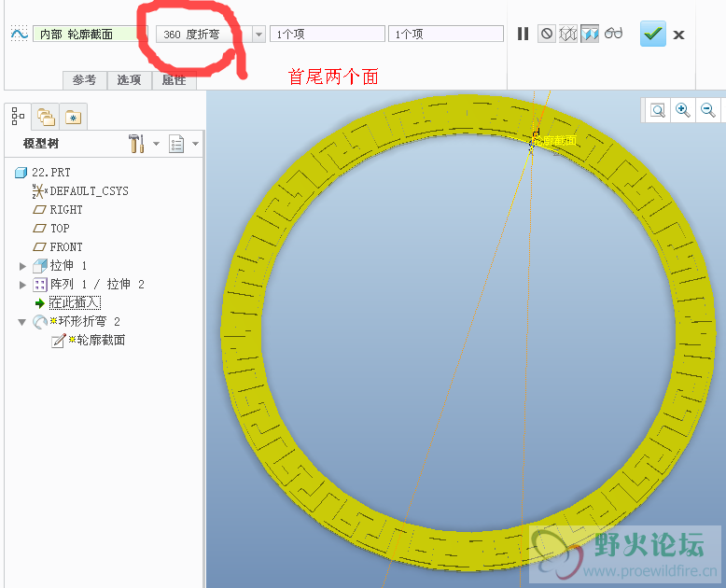
Task: Collapse the 环形折弯 2 node
Action: point(21,322)
